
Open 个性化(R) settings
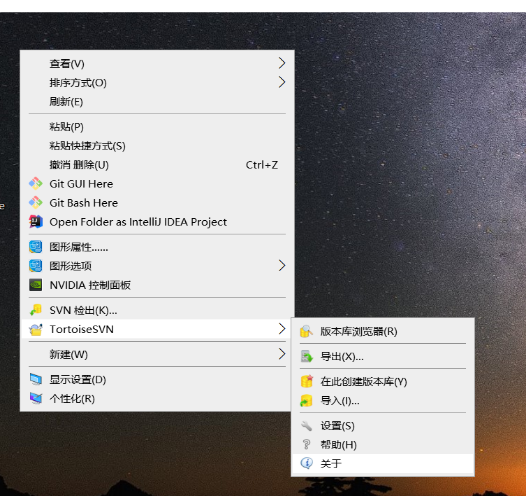click(157, 399)
